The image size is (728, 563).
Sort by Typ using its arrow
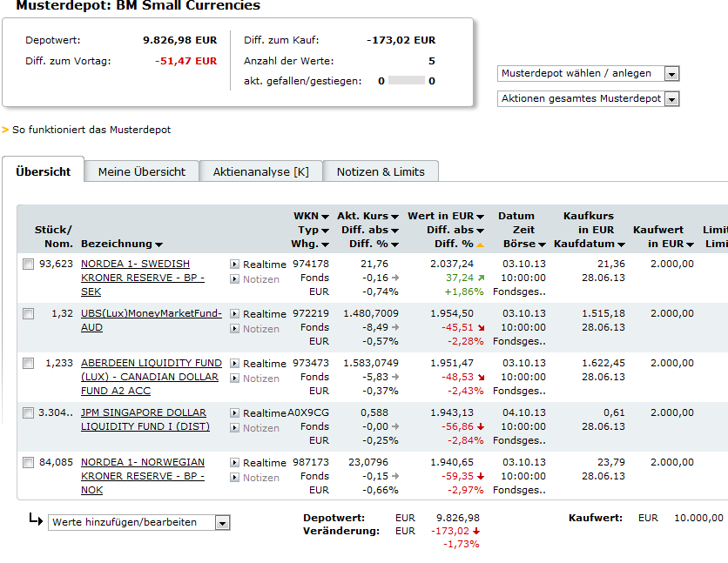tap(325, 231)
